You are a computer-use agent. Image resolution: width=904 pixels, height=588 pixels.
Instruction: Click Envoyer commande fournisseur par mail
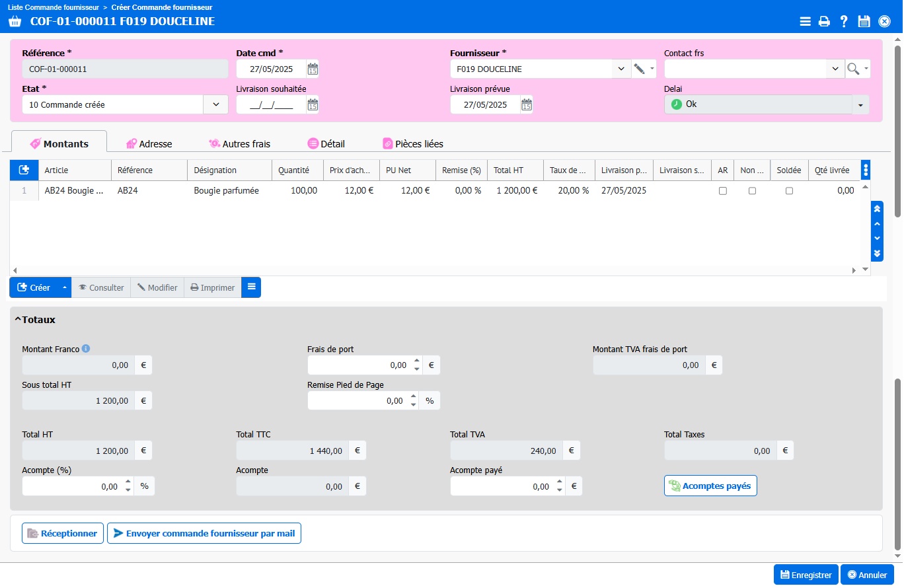point(204,533)
